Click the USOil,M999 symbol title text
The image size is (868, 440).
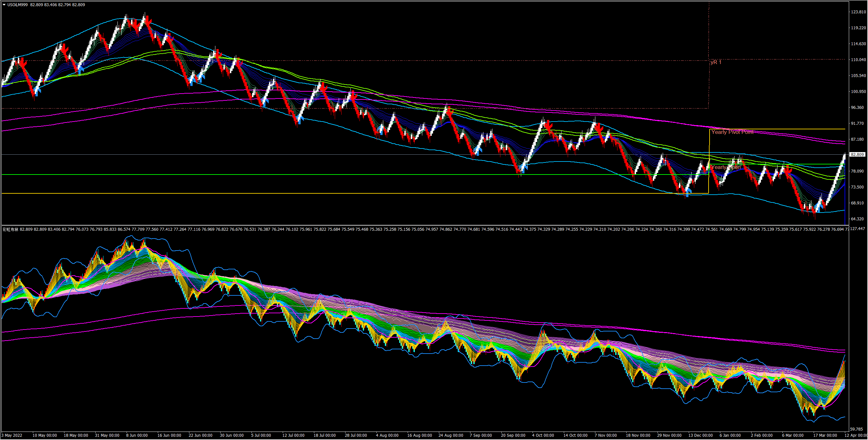click(18, 5)
